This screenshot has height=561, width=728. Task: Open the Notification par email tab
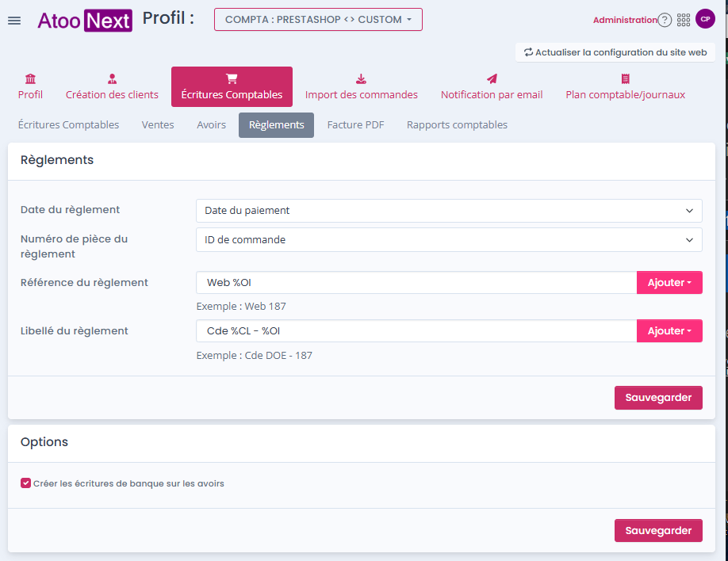click(492, 87)
